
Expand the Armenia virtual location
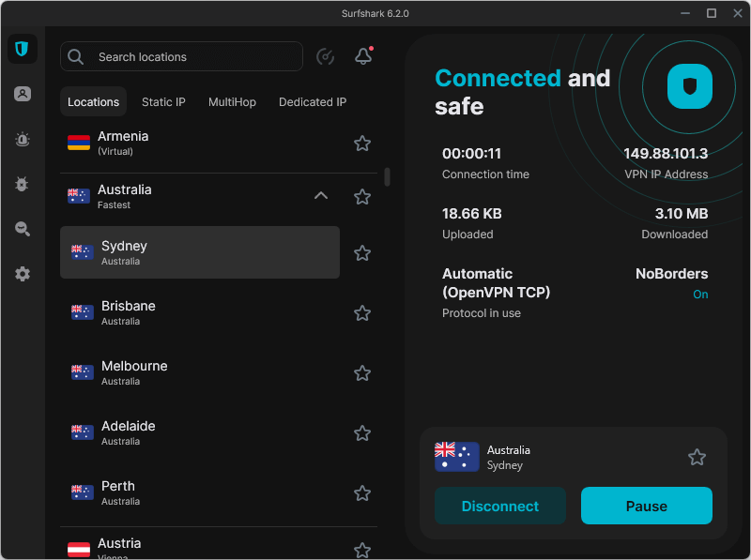click(x=188, y=144)
